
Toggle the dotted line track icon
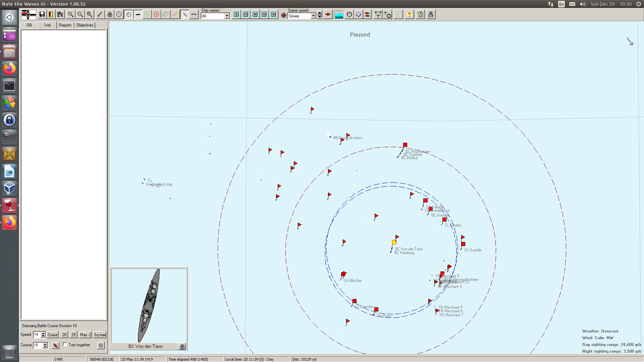click(x=194, y=14)
